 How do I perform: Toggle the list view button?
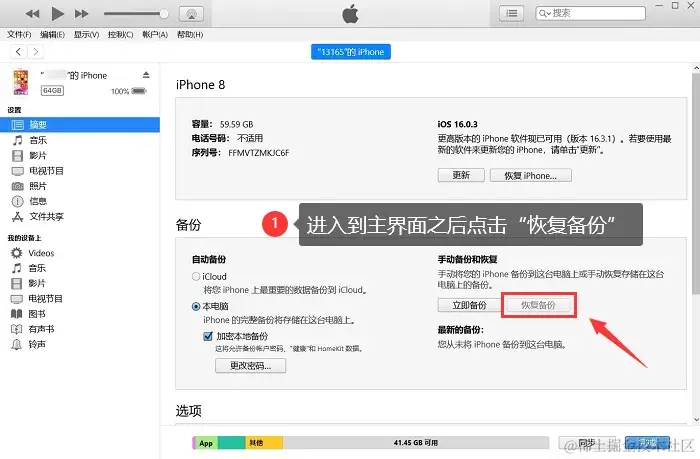(x=511, y=13)
